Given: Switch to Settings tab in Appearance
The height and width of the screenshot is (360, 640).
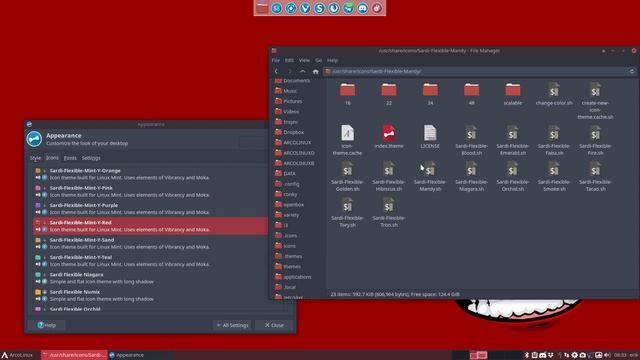Looking at the screenshot, I should (91, 158).
